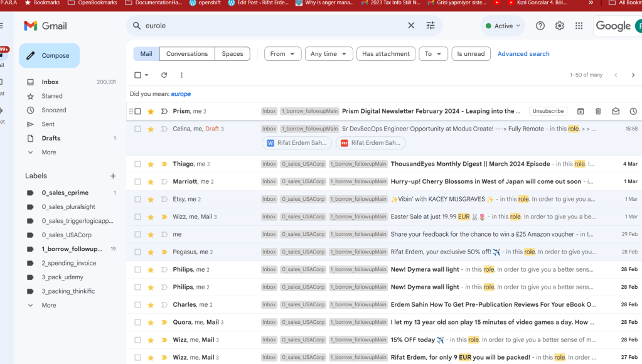642x364 pixels.
Task: Toggle importance marker on Etsy email
Action: (164, 200)
